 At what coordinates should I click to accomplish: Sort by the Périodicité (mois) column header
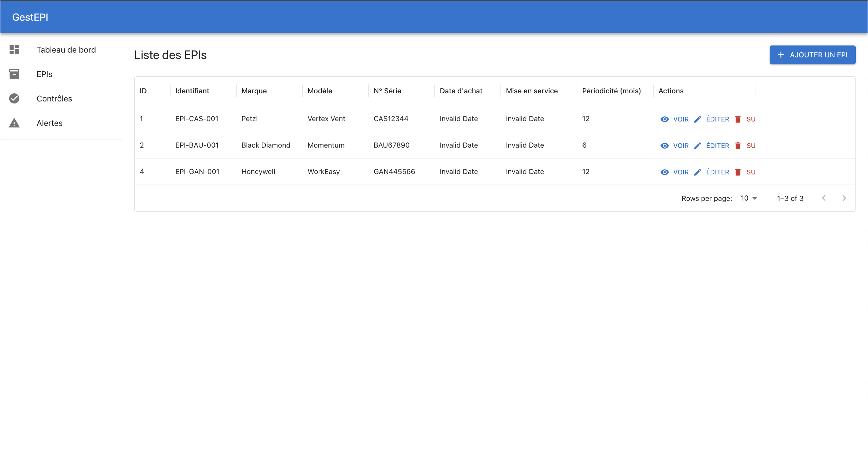click(611, 91)
